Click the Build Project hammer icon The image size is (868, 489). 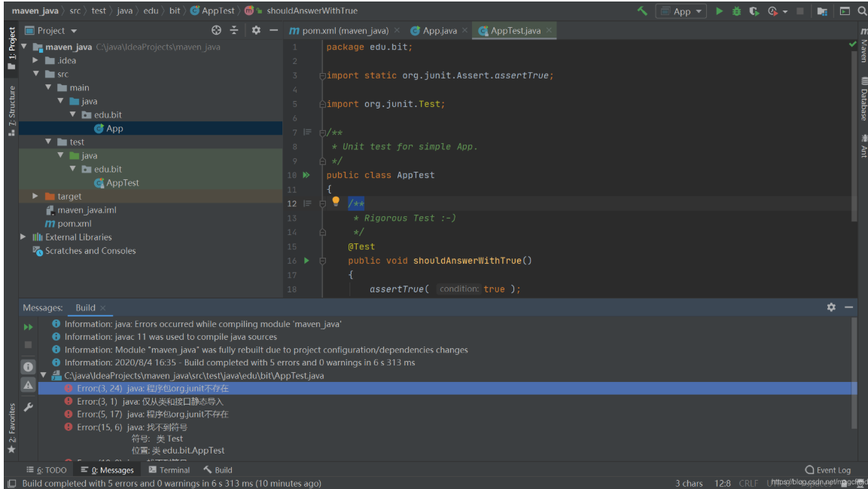[x=641, y=11]
